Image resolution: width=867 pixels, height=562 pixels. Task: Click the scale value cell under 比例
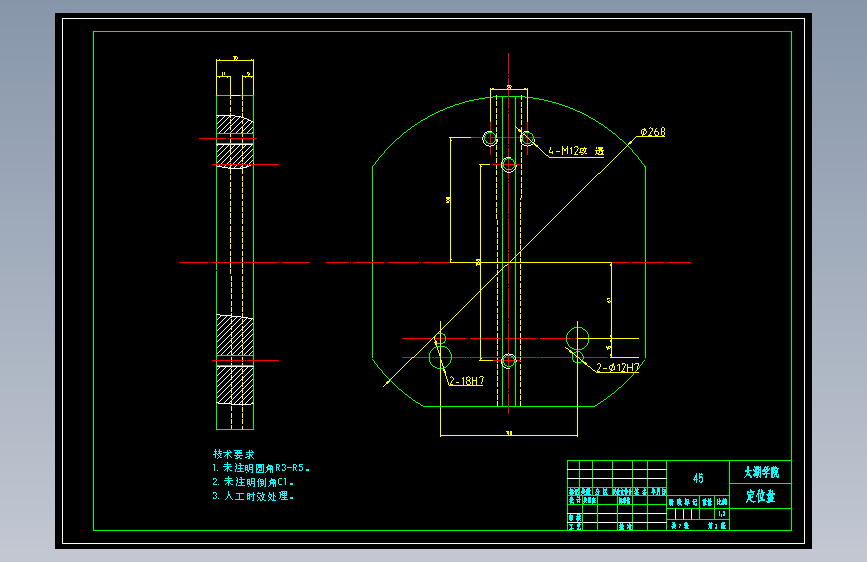[722, 514]
